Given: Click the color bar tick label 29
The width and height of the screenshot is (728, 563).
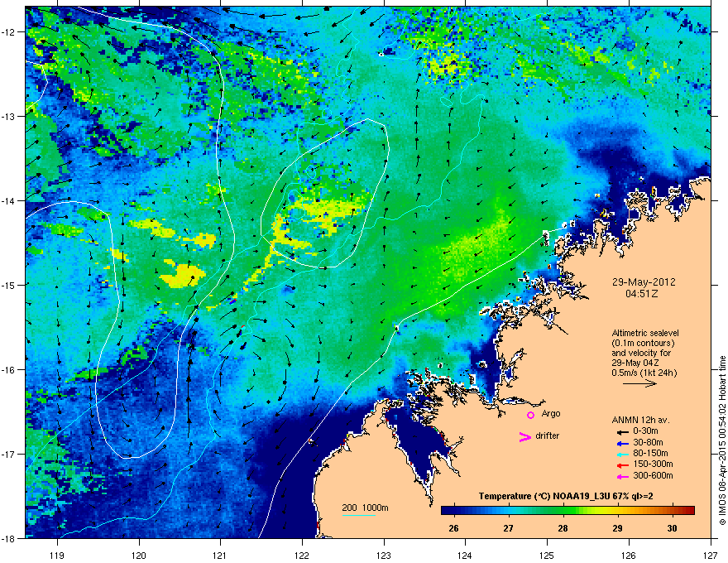Looking at the screenshot, I should [617, 528].
